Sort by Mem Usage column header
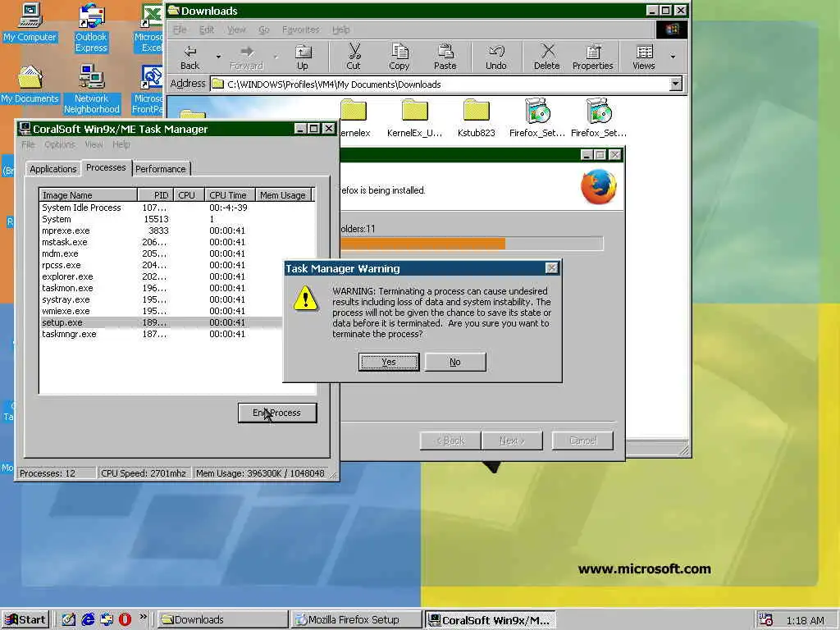The width and height of the screenshot is (840, 630). [283, 195]
